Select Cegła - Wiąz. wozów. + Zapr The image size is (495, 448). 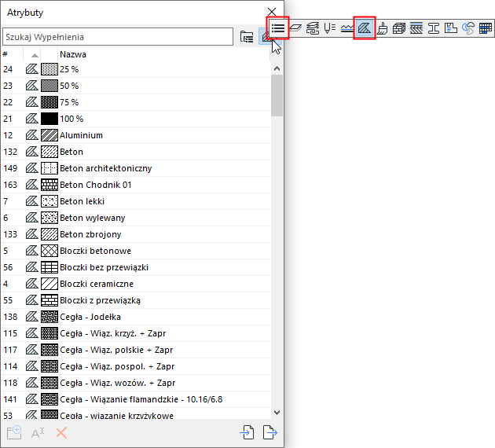coord(136,383)
